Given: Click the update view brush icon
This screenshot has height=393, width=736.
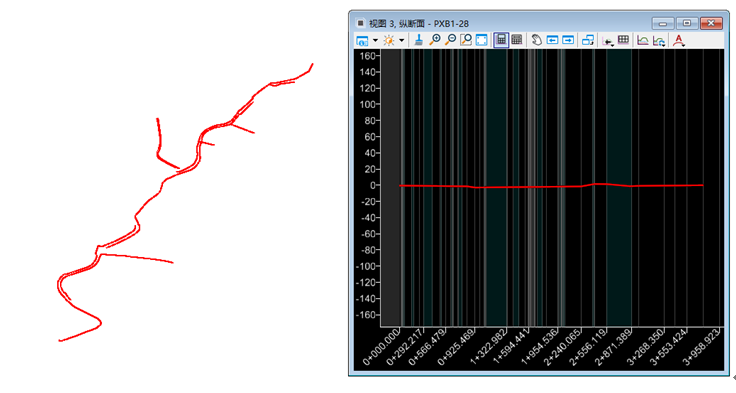Looking at the screenshot, I should click(419, 40).
